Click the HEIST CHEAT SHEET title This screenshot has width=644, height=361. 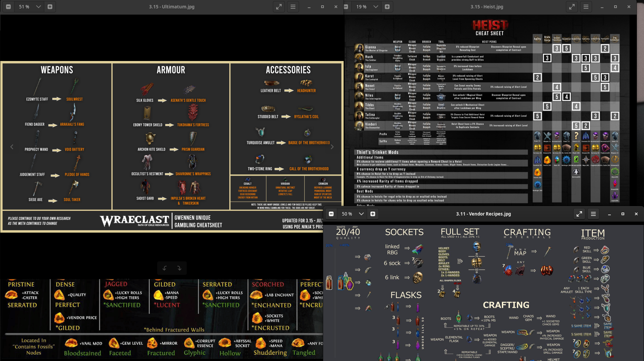coord(490,27)
